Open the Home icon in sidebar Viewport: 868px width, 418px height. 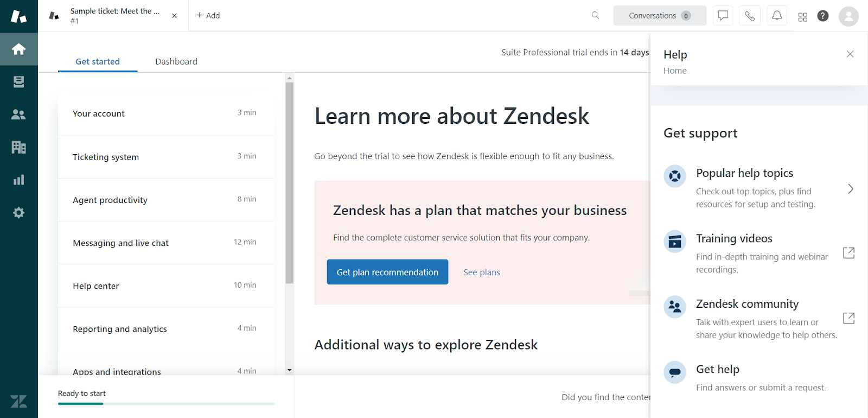point(19,49)
